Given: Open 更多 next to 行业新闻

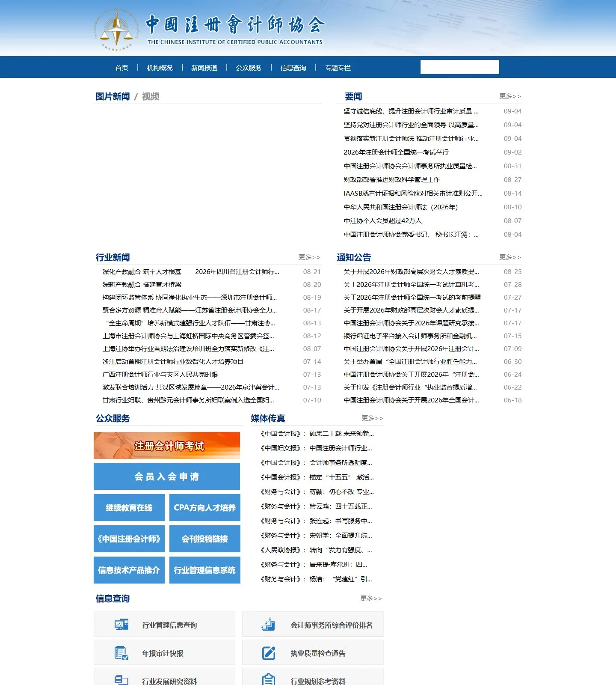Looking at the screenshot, I should [x=309, y=257].
